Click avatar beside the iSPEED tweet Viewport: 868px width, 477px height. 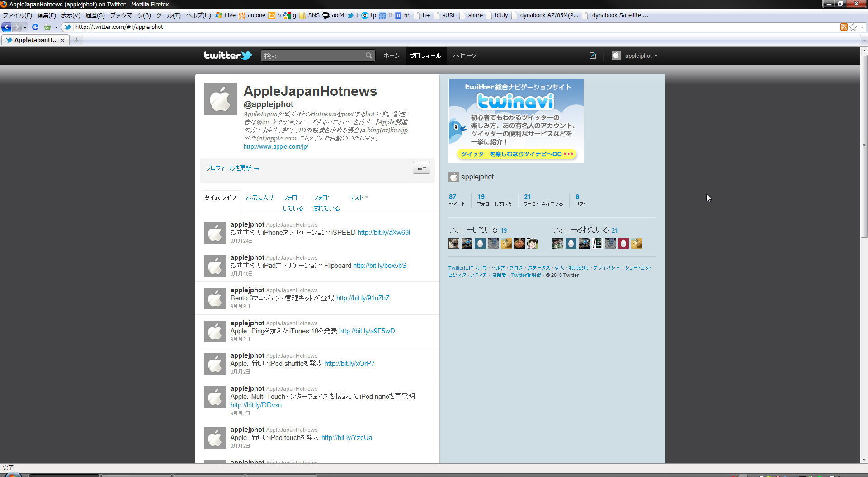[x=215, y=233]
